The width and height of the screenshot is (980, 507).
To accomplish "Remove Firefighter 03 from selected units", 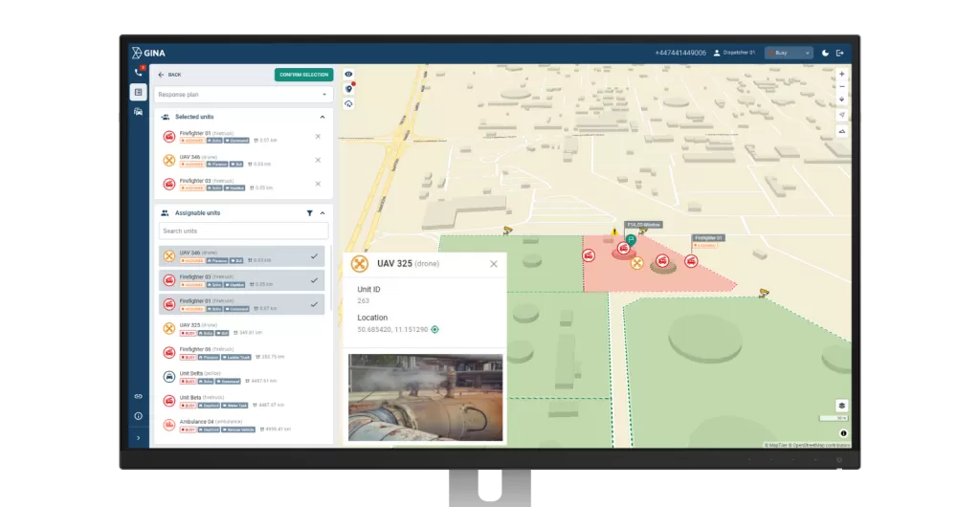I will click(318, 185).
